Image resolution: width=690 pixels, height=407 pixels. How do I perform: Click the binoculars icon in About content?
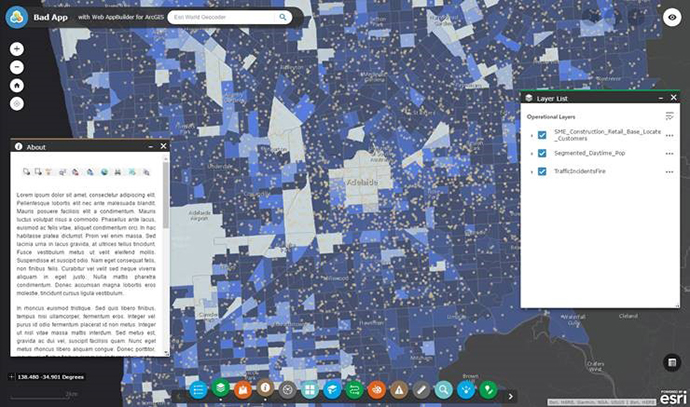tap(117, 172)
